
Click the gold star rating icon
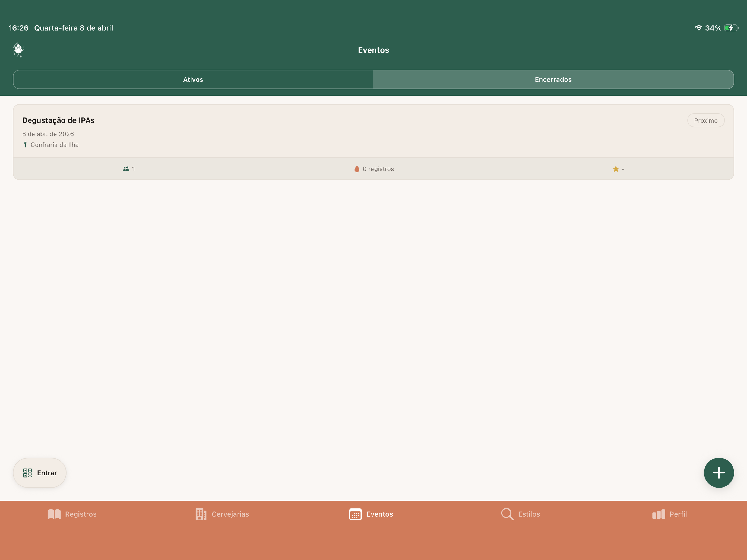pos(616,169)
